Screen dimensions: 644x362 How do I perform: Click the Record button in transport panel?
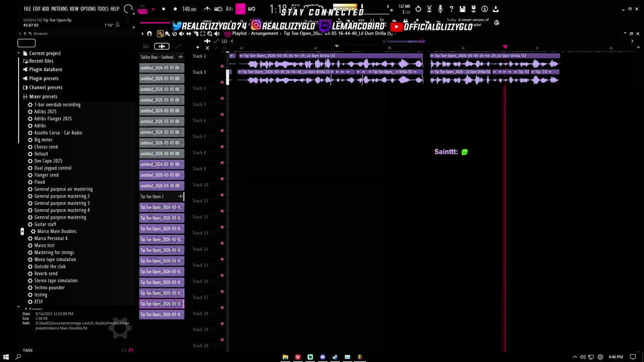[175, 9]
